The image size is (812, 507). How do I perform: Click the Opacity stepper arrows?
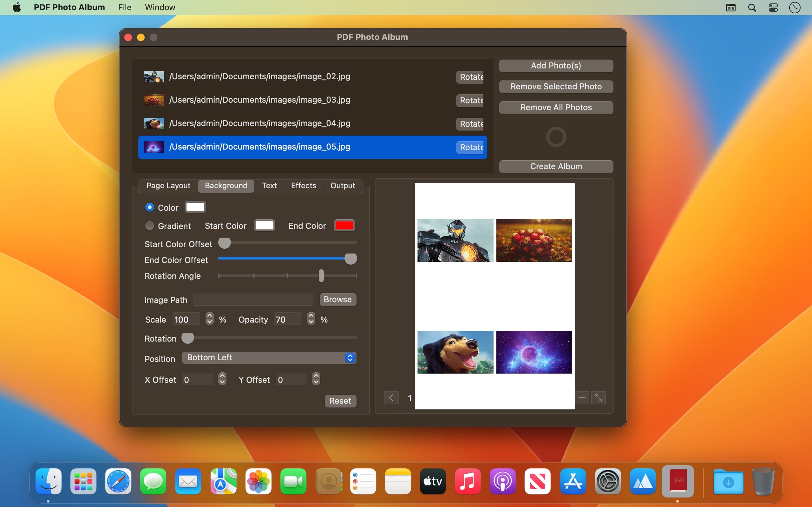311,318
